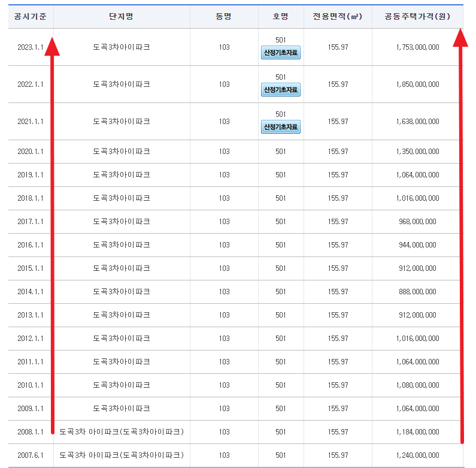This screenshot has width=476, height=468.
Task: Click the date 2020.1.1
Action: [x=31, y=152]
